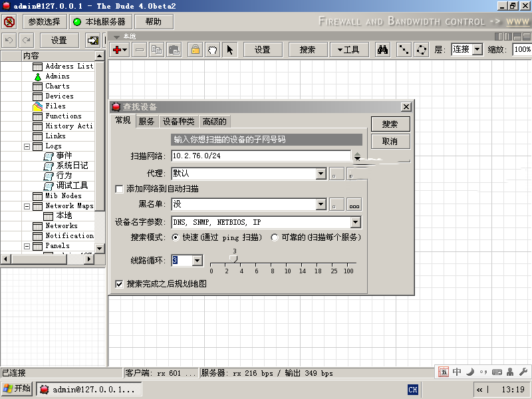Screen dimensions: 532x399
Task: Open the 设备名字参数 dropdown
Action: [355, 223]
